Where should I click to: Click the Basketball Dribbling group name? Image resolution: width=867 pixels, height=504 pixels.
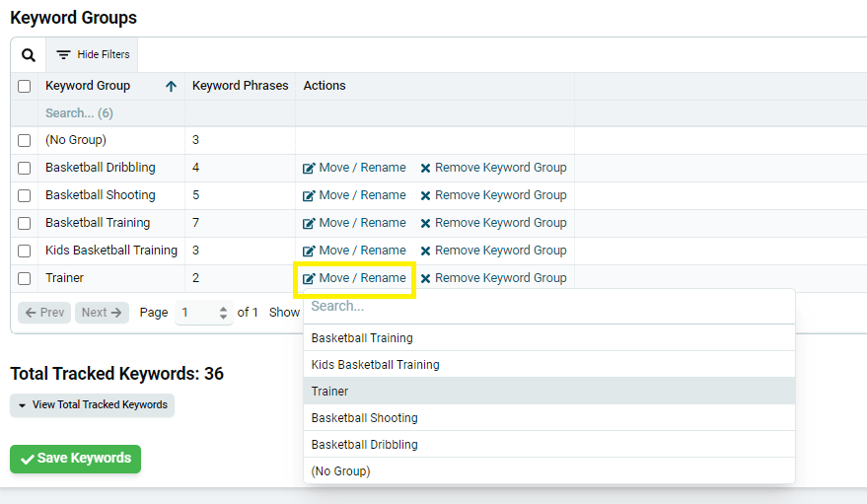(x=100, y=168)
